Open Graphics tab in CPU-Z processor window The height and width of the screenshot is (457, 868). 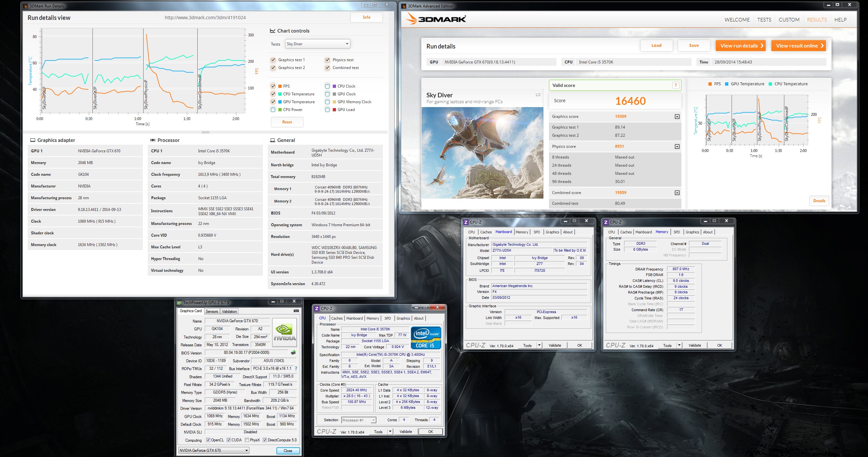point(403,318)
